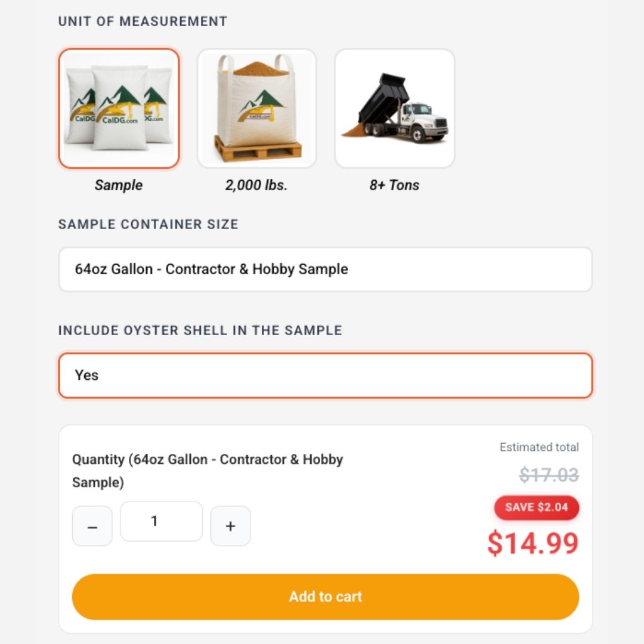
Task: Click the 2,000 lbs. caption text
Action: pos(256,185)
